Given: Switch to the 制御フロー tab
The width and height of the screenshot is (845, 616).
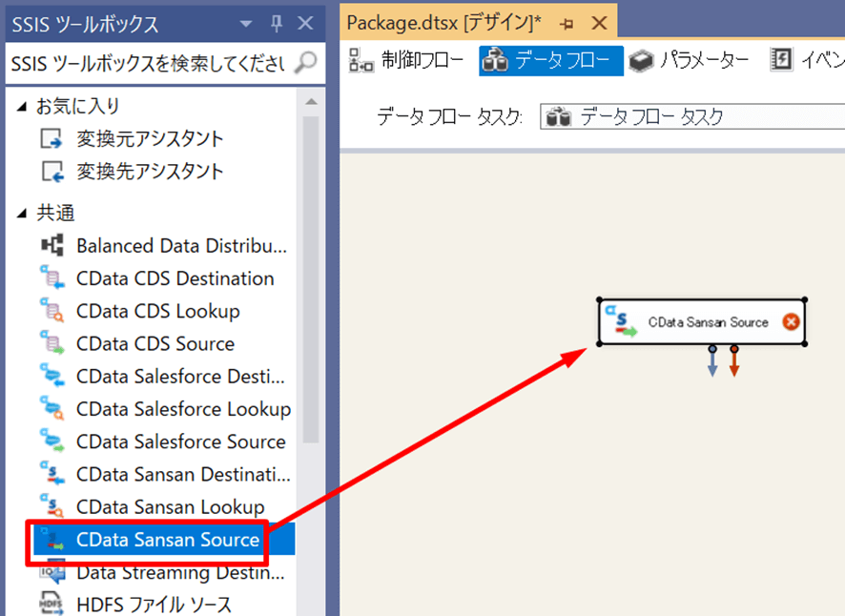Looking at the screenshot, I should tap(406, 60).
